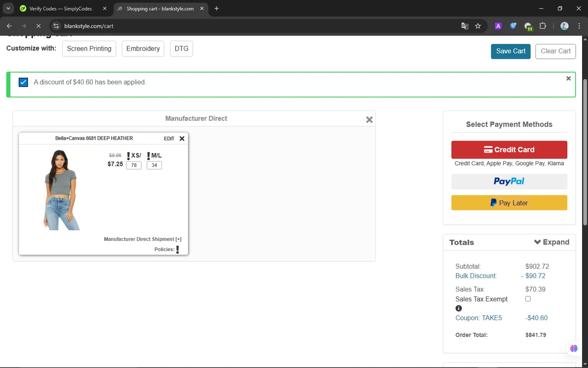Open the purple A extension
Screen dimensions: 588x368
click(498, 26)
